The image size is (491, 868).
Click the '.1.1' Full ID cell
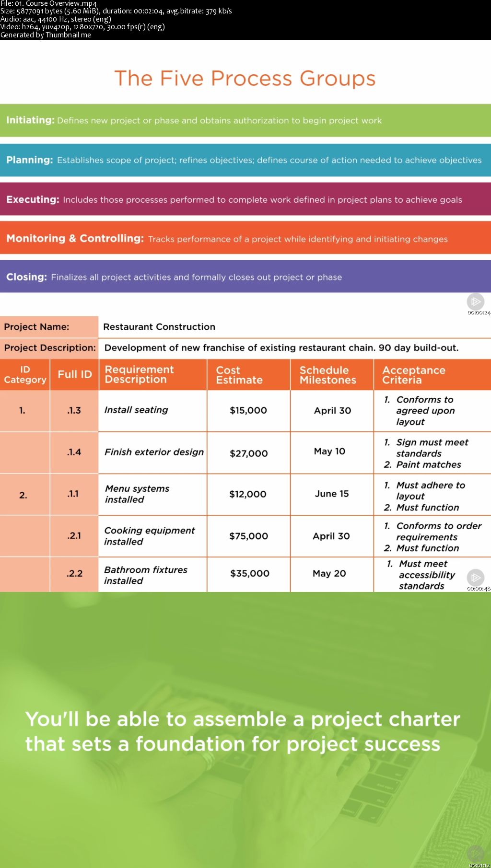click(74, 494)
